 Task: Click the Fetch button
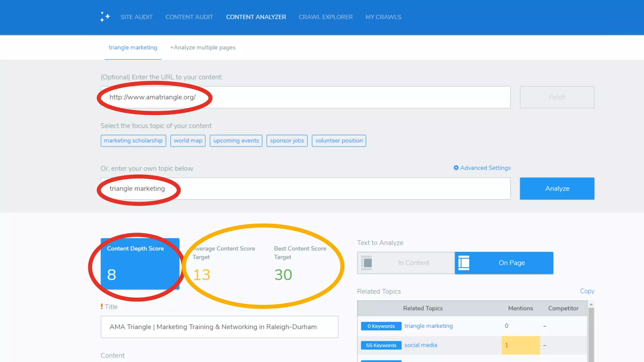tap(557, 97)
